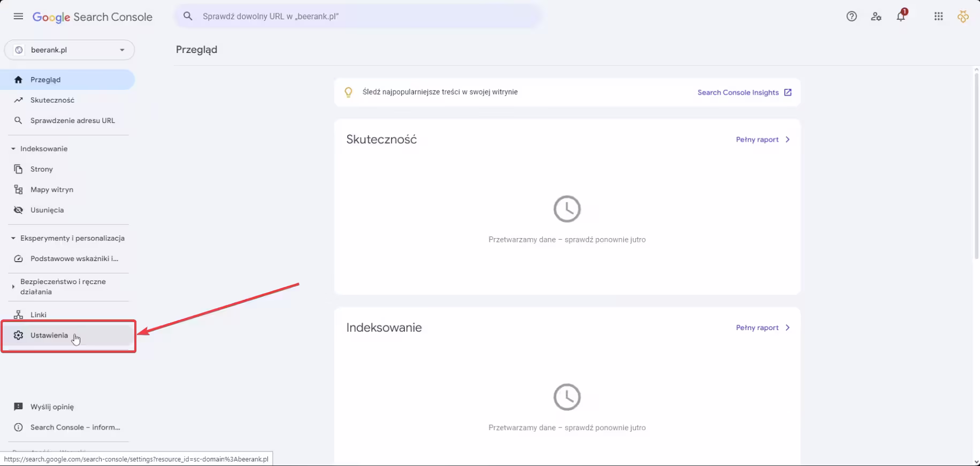Viewport: 980px width, 466px height.
Task: Open Ustawienia settings item
Action: (49, 335)
